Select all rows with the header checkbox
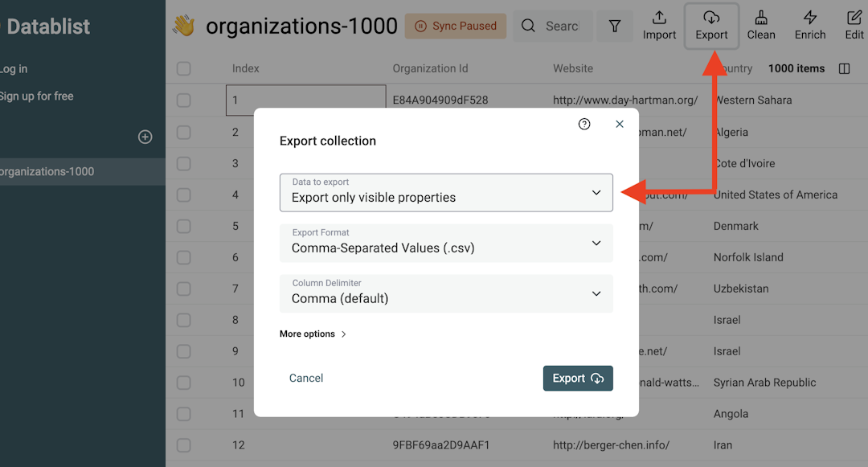The height and width of the screenshot is (467, 868). click(183, 68)
